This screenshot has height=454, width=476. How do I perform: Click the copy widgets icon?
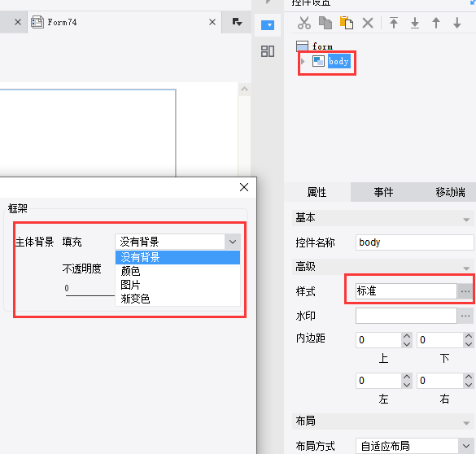325,23
